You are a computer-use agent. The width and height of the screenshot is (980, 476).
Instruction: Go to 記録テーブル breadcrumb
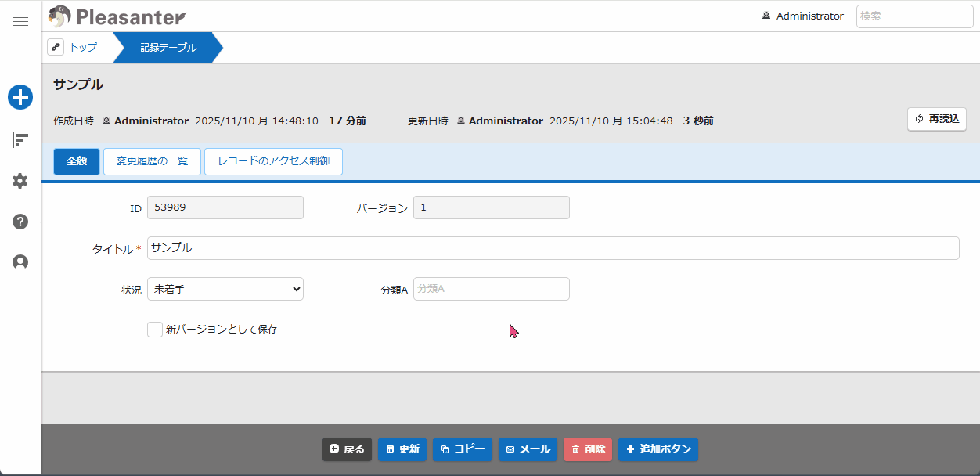point(168,48)
